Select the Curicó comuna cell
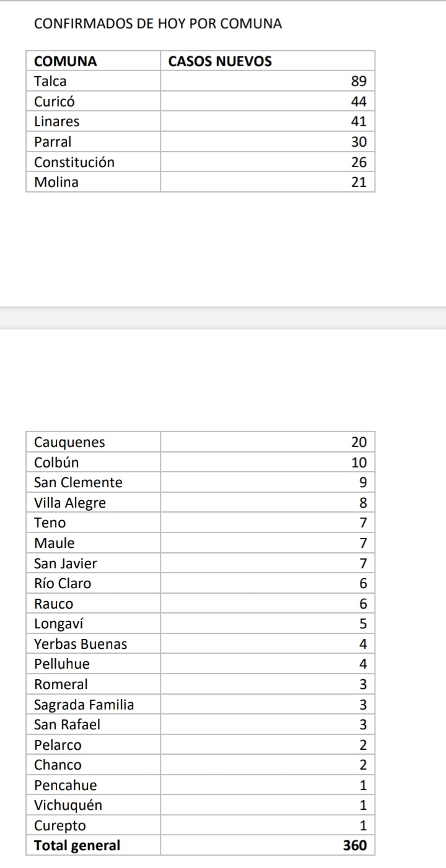Viewport: 446px width, 868px height. [93, 102]
